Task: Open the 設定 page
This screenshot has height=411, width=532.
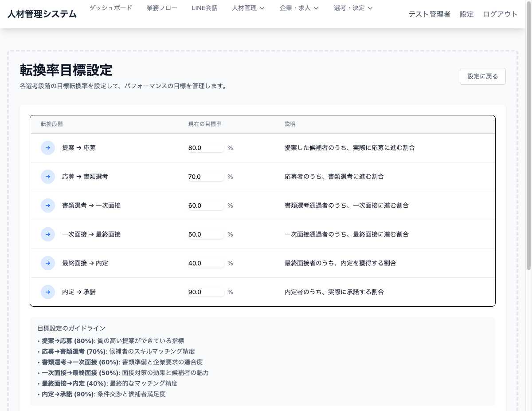Action: pyautogui.click(x=466, y=14)
